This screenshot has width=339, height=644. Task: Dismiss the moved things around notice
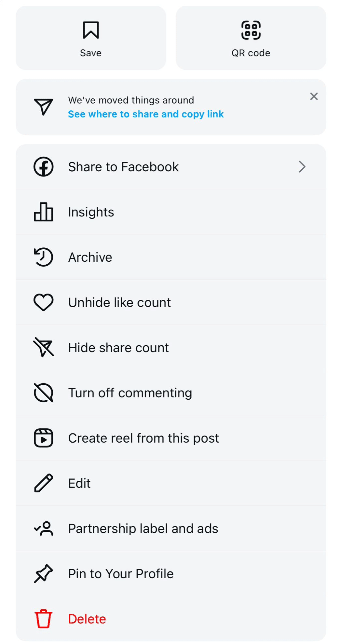pyautogui.click(x=314, y=96)
